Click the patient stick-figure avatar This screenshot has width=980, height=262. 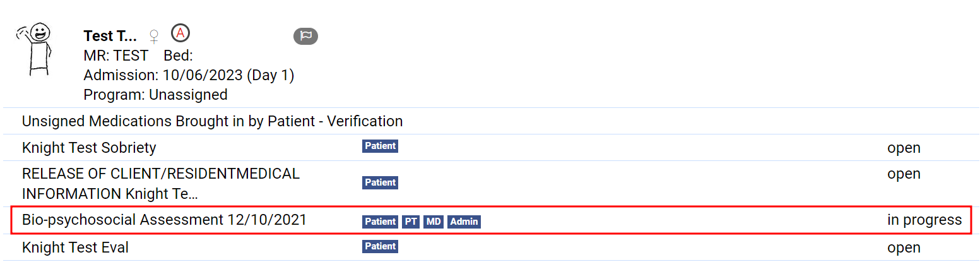coord(36,49)
